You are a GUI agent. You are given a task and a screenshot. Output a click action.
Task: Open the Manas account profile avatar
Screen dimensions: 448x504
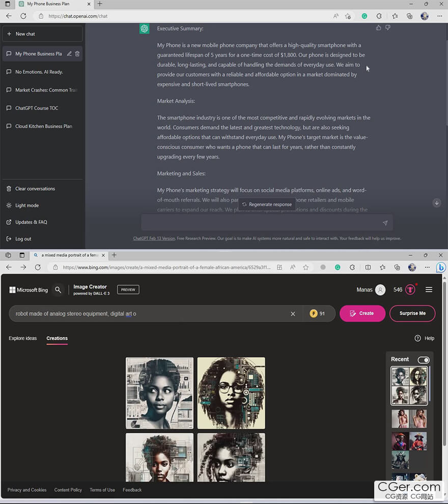click(x=380, y=289)
